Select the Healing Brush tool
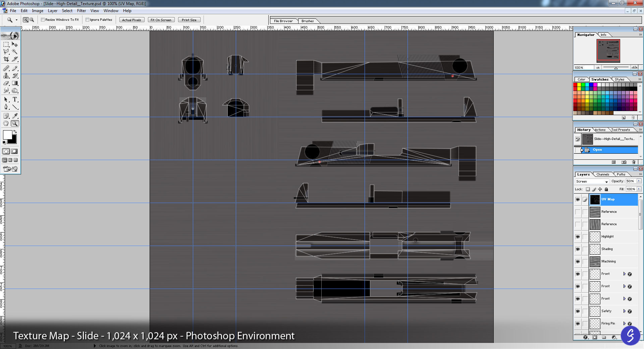This screenshot has width=644, height=349. 6,68
